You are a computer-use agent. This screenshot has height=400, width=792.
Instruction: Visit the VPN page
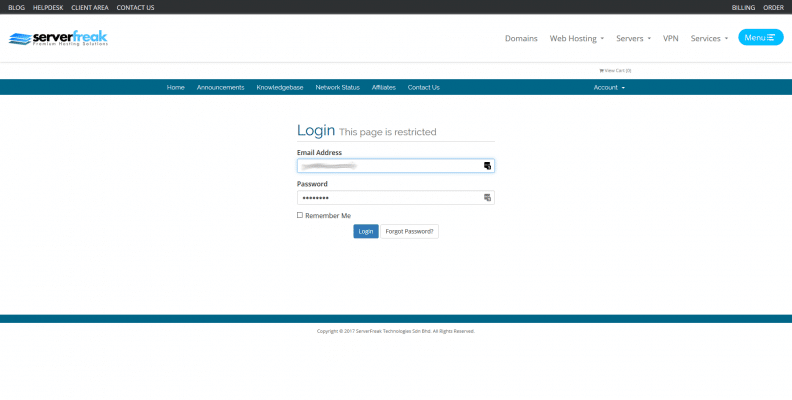coord(671,38)
